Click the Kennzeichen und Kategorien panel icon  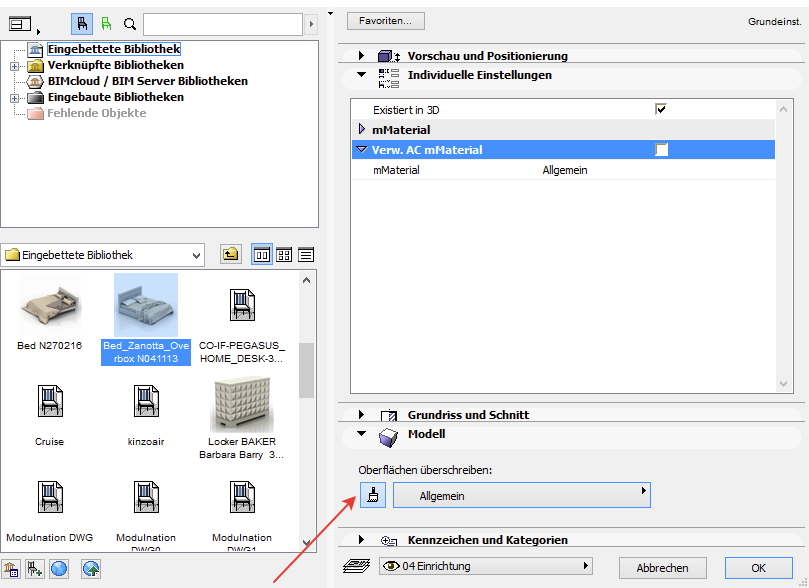coord(389,541)
